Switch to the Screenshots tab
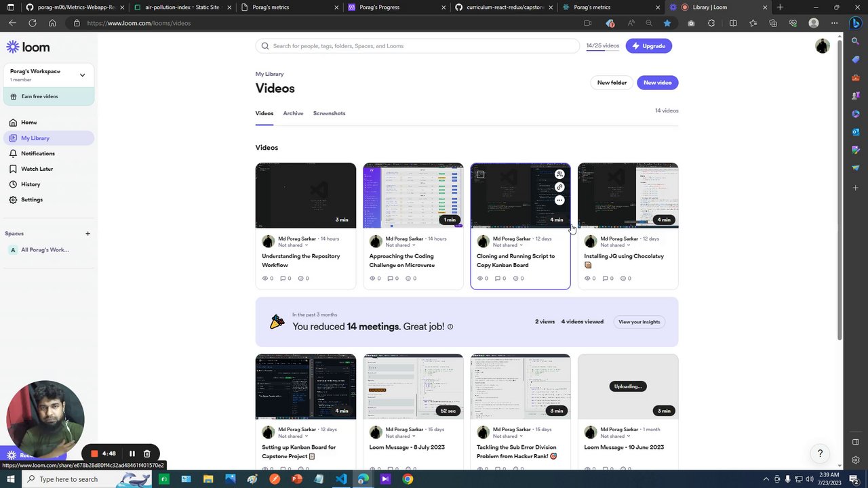Viewport: 868px width, 488px height. click(329, 113)
